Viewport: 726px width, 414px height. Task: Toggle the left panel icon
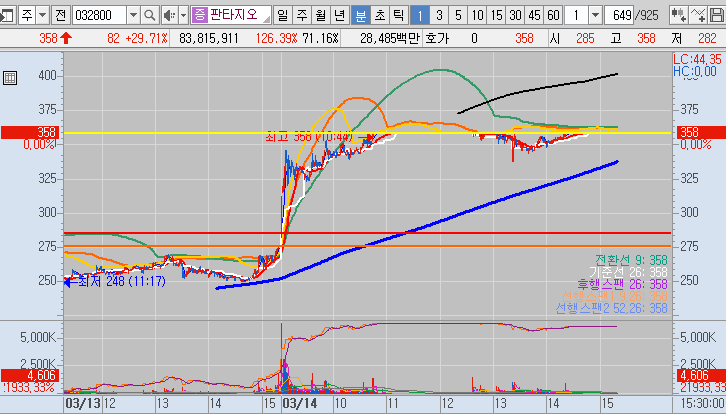(x=6, y=16)
